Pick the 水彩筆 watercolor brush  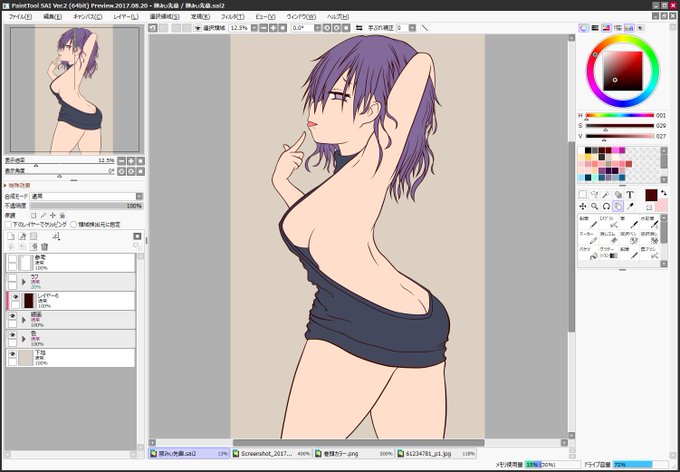click(x=650, y=222)
